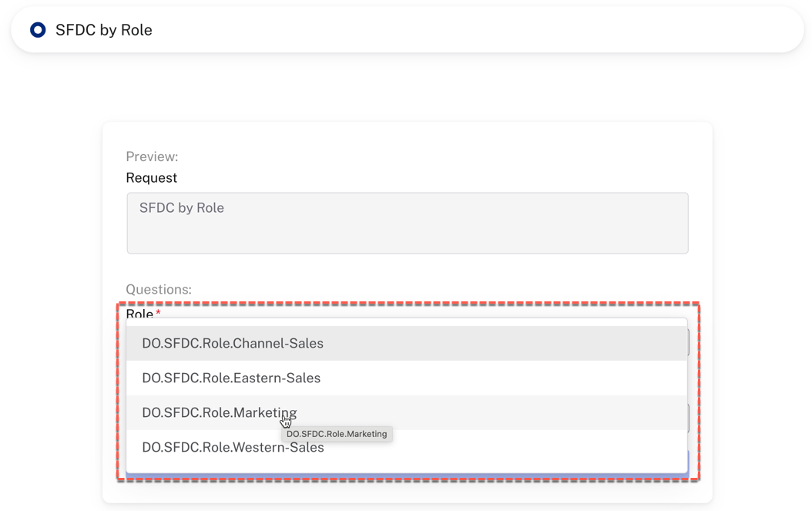The width and height of the screenshot is (812, 511).
Task: Click the Request heading above the text box
Action: click(152, 178)
